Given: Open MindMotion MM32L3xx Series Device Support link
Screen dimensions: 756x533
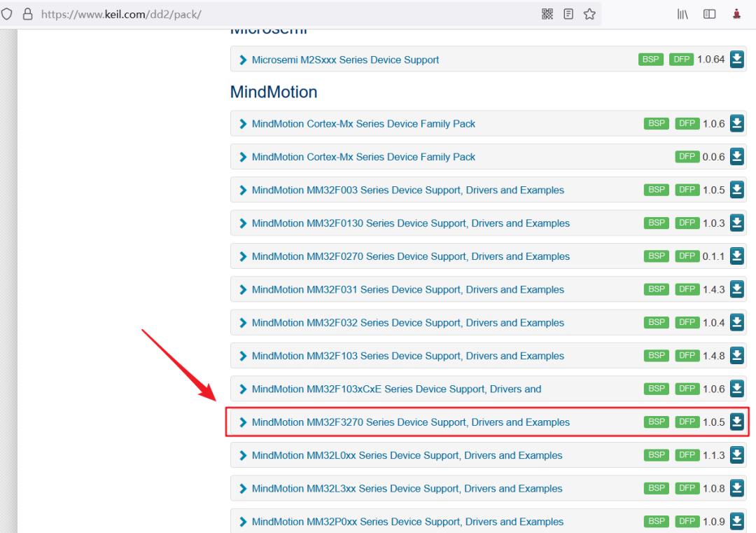Looking at the screenshot, I should click(407, 488).
